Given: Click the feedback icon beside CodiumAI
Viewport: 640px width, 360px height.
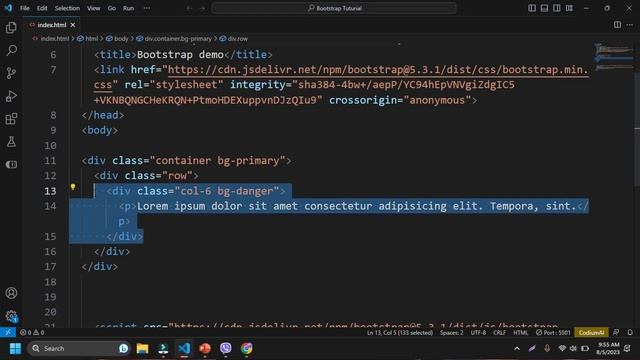Looking at the screenshot, I should (616, 333).
